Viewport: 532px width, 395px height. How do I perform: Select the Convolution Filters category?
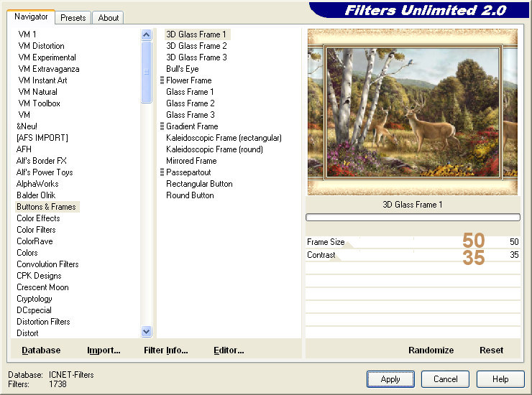[48, 265]
